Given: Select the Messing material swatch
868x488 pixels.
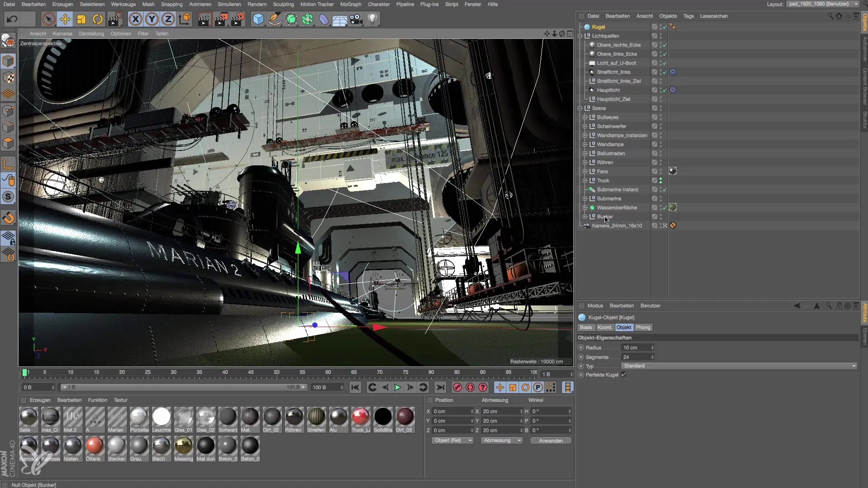Looking at the screenshot, I should click(183, 449).
